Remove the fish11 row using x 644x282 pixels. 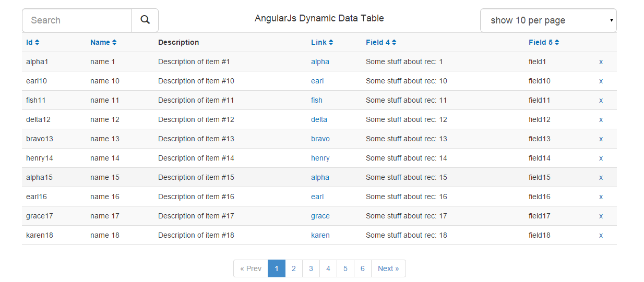pos(601,100)
